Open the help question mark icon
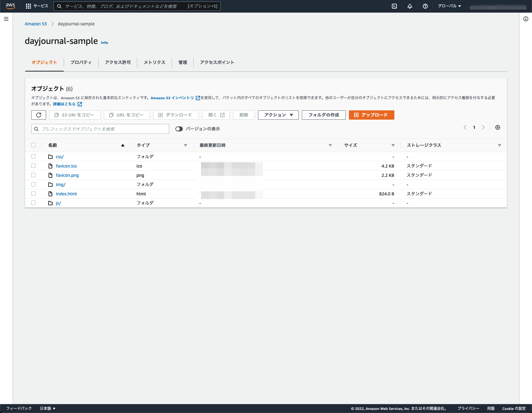Screen dimensions: 532x413 [425, 6]
